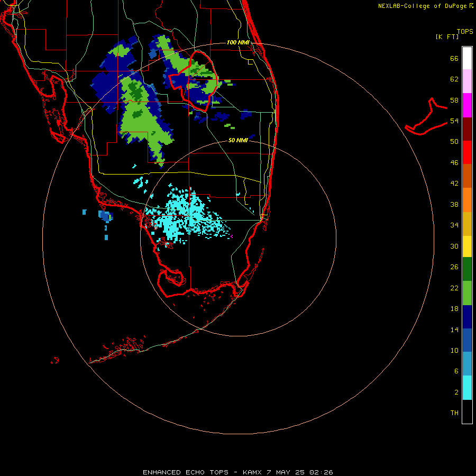Viewport: 476px width, 476px height.
Task: Click the legend value 58
Action: [454, 100]
